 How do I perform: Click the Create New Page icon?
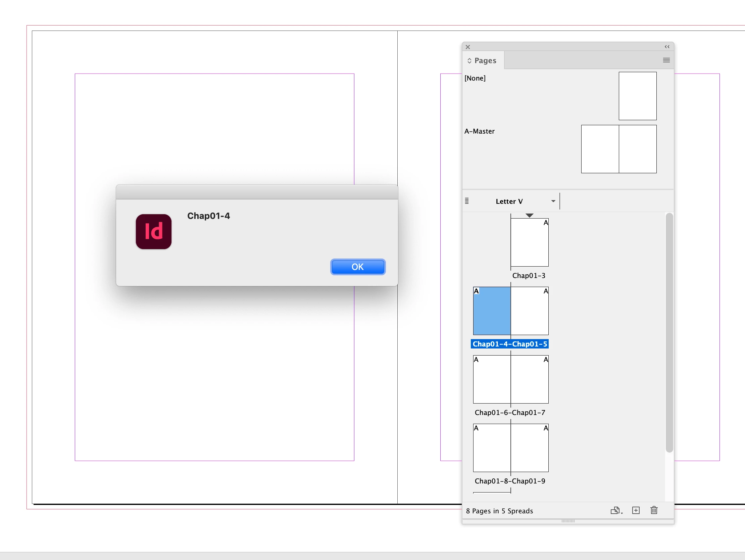coord(636,510)
